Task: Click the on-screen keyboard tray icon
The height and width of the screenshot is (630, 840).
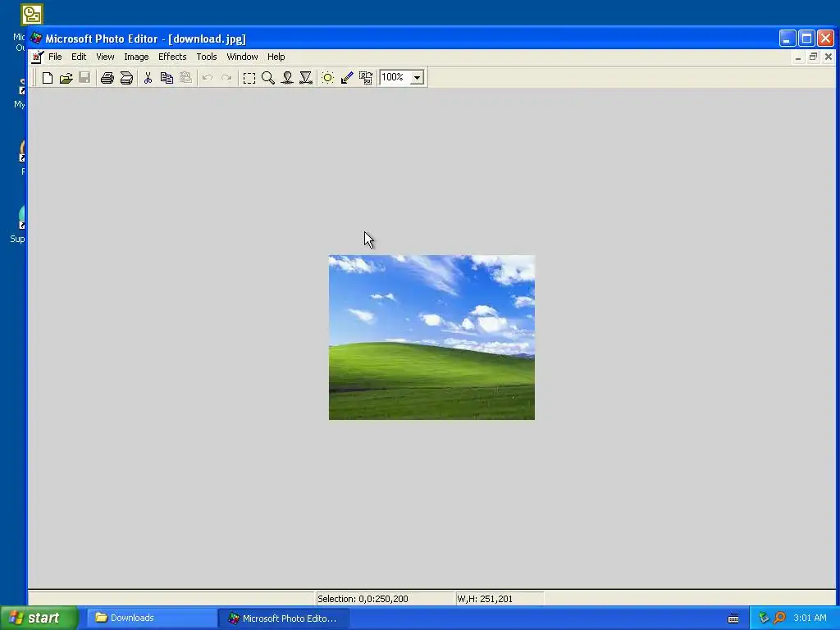Action: pos(733,619)
